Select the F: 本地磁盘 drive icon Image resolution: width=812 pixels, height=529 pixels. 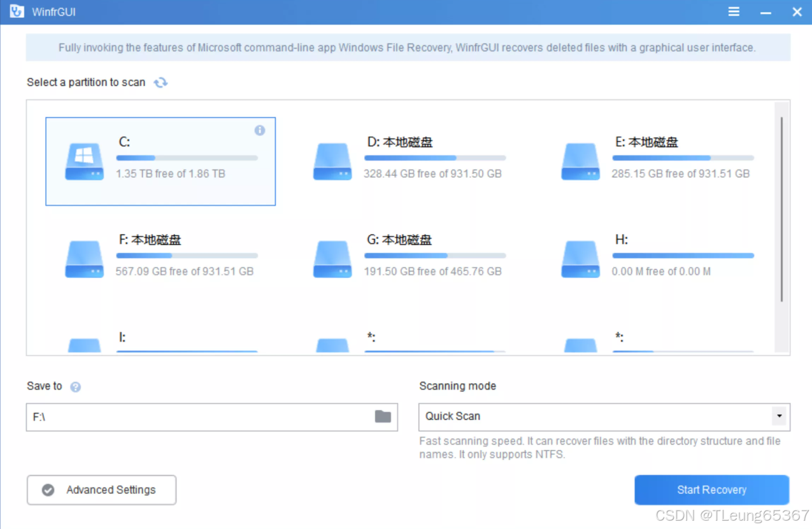click(84, 259)
